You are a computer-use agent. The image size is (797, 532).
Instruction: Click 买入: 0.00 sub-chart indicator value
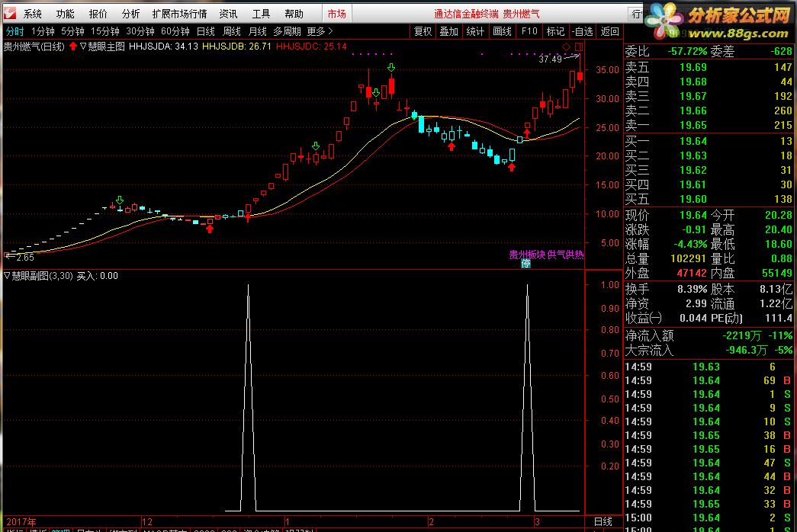(x=97, y=276)
